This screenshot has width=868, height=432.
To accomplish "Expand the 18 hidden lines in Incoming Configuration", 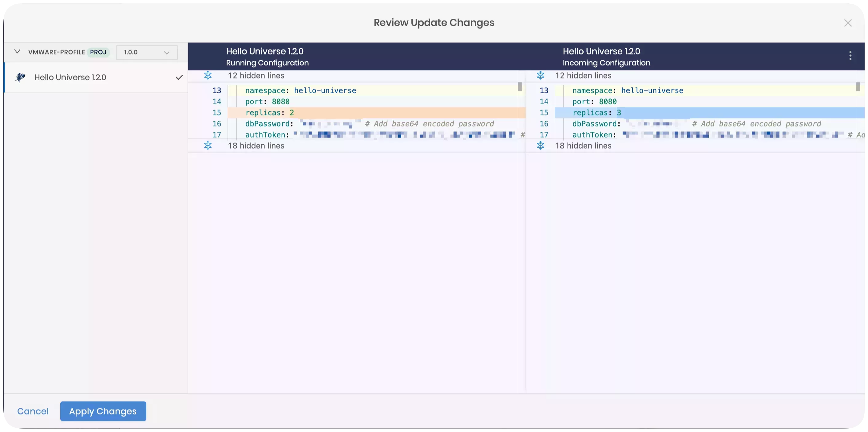I will [x=583, y=145].
